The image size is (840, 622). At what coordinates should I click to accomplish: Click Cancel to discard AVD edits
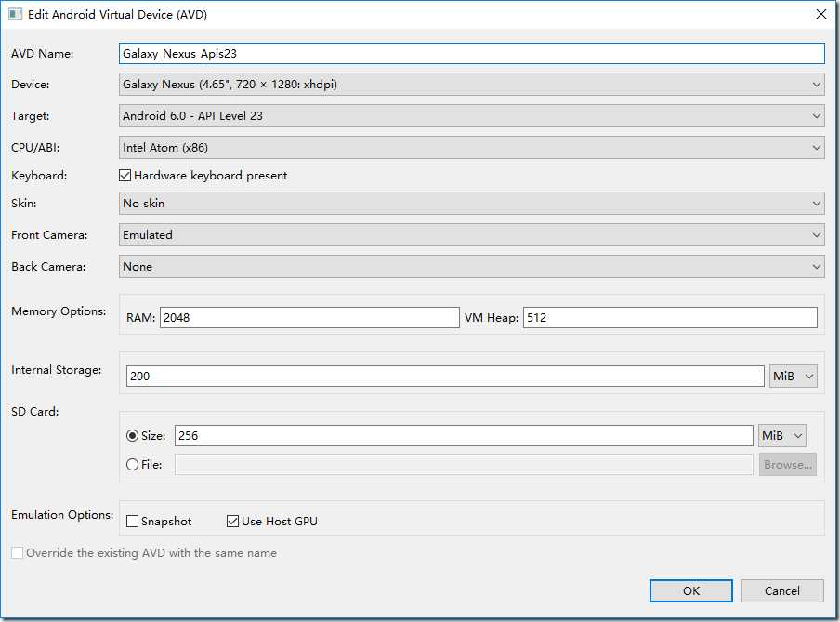coord(782,591)
